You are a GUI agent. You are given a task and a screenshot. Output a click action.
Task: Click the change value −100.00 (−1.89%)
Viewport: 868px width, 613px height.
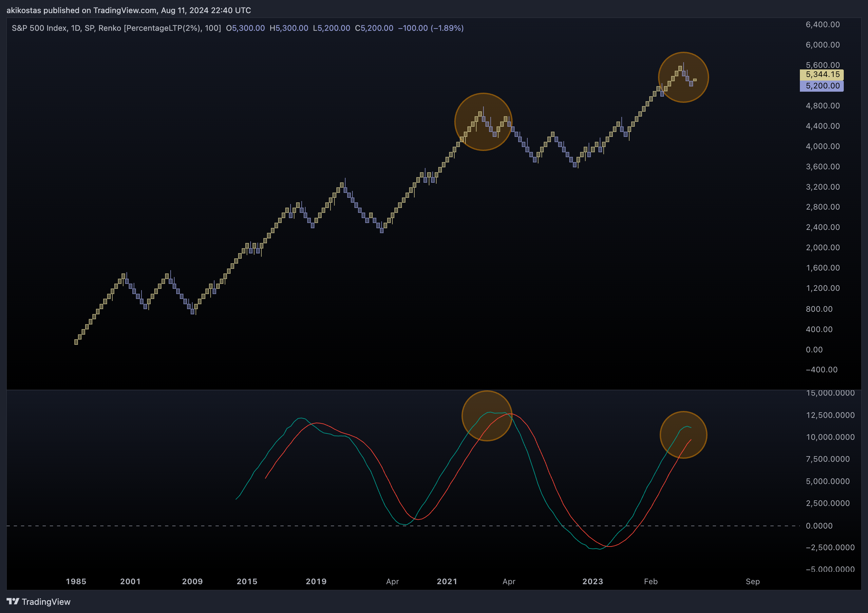431,28
